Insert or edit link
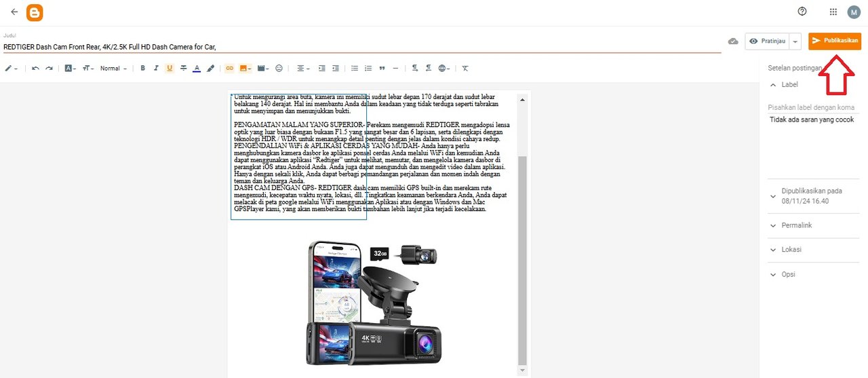 [229, 69]
